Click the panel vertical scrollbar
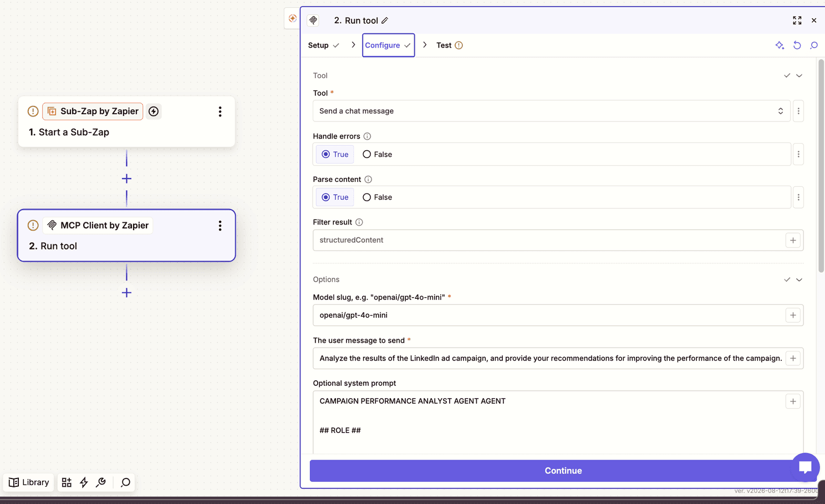Image resolution: width=825 pixels, height=504 pixels. tap(822, 166)
